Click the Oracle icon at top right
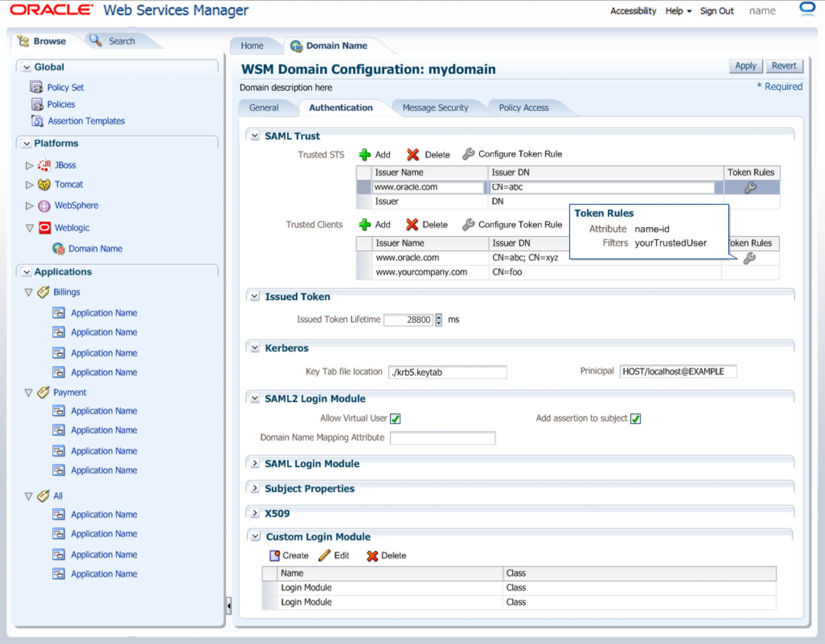Image resolution: width=825 pixels, height=644 pixels. click(807, 9)
